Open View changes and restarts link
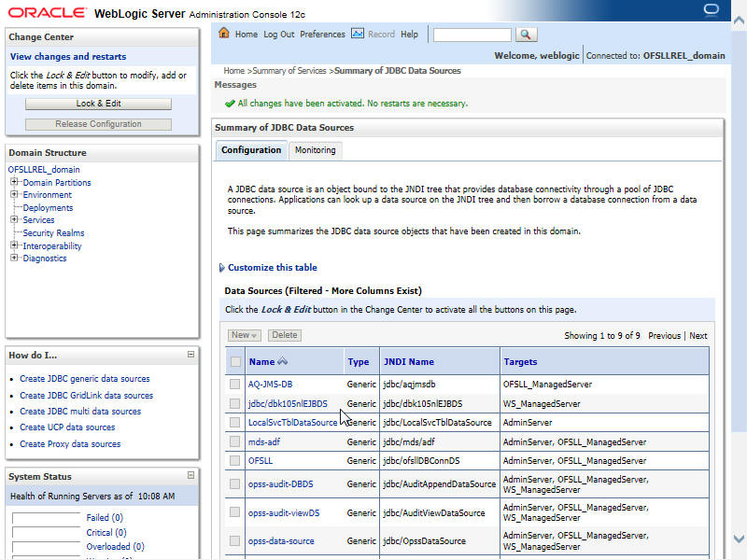The image size is (747, 560). click(x=68, y=57)
